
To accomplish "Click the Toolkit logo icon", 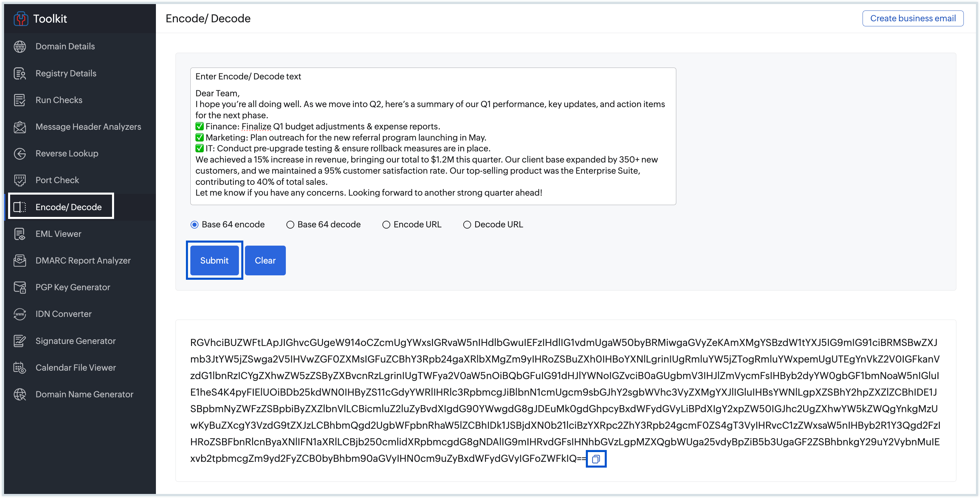I will 21,19.
